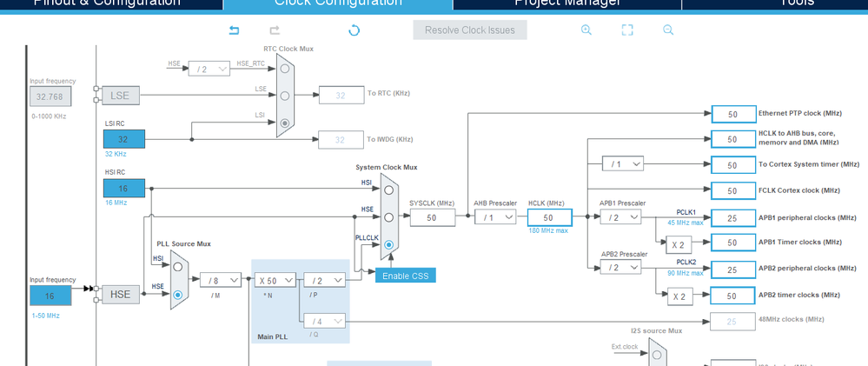Open the PLL /Q divider dropdown

point(324,321)
